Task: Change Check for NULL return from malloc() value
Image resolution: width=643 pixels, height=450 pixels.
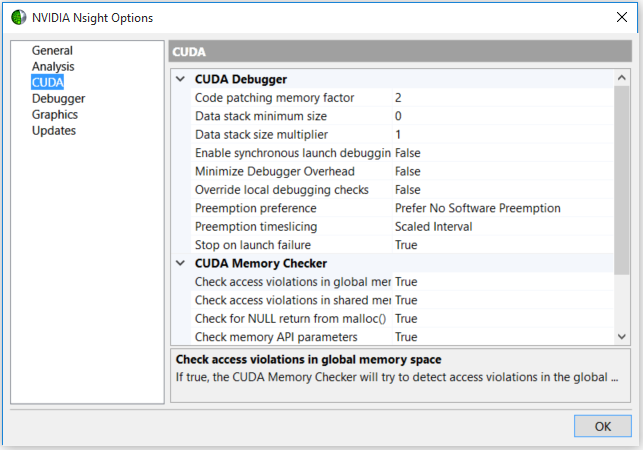Action: (503, 319)
